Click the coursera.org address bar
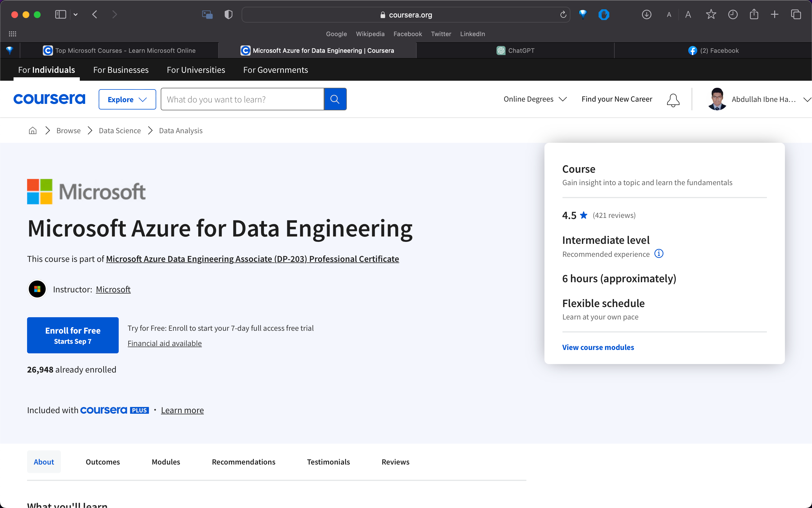This screenshot has width=812, height=508. pyautogui.click(x=406, y=15)
